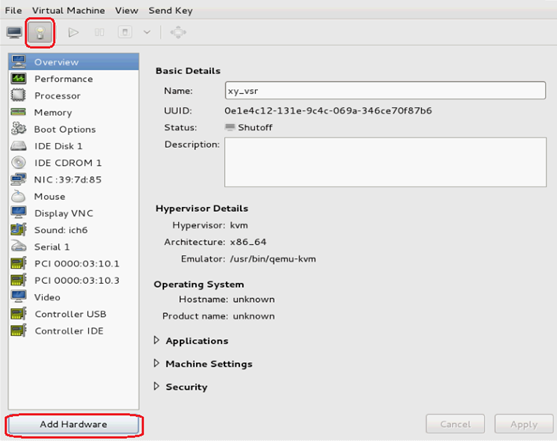Click the Name field containing xy_vsr

(385, 91)
